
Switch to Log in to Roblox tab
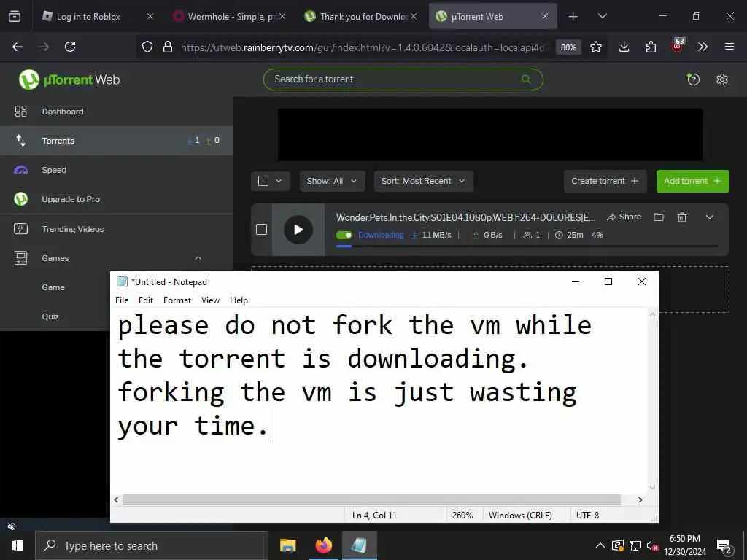[x=98, y=17]
